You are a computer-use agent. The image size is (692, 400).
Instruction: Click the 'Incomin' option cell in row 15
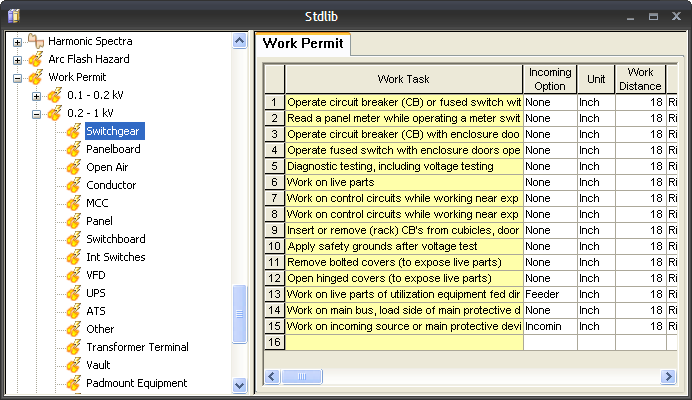click(550, 326)
